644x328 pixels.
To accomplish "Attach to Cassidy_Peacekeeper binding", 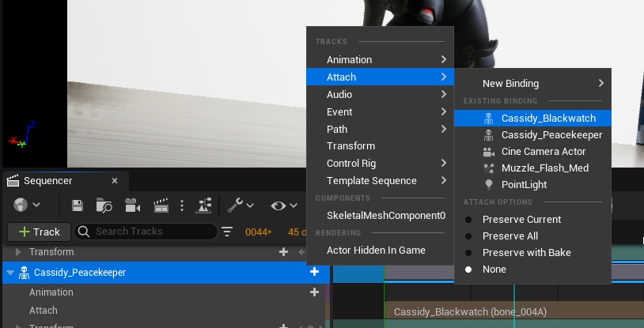I will tap(532, 134).
